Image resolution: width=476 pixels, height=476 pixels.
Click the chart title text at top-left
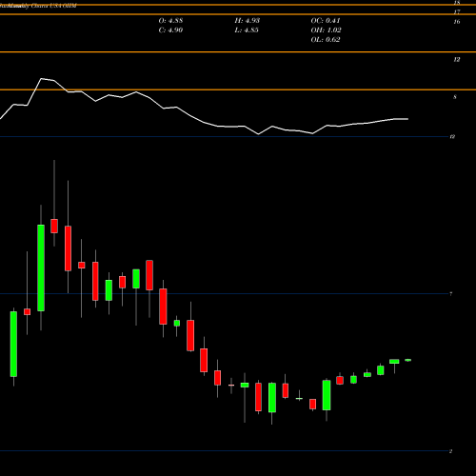click(38, 6)
